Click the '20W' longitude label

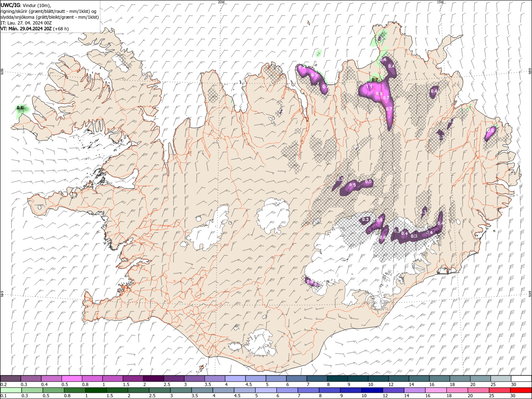(221, 2)
